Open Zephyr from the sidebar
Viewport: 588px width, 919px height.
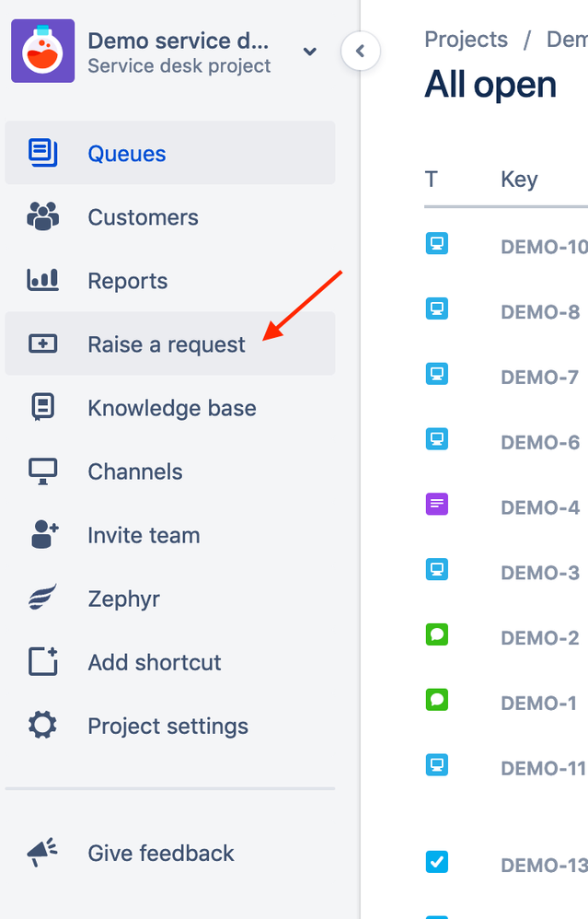[x=170, y=599]
